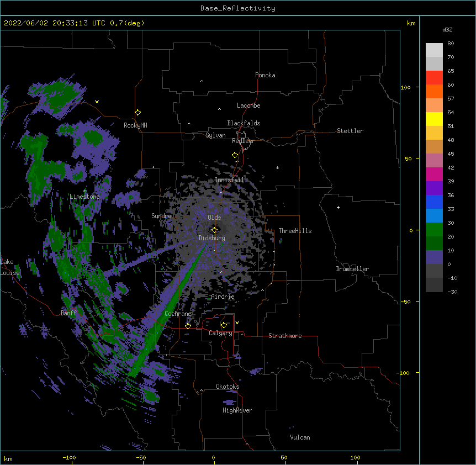Click the Banff label
This screenshot has height=465, width=476.
68,313
